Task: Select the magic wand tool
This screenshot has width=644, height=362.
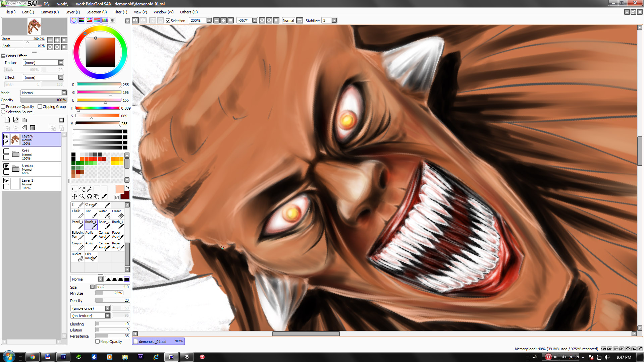Action: click(x=89, y=189)
